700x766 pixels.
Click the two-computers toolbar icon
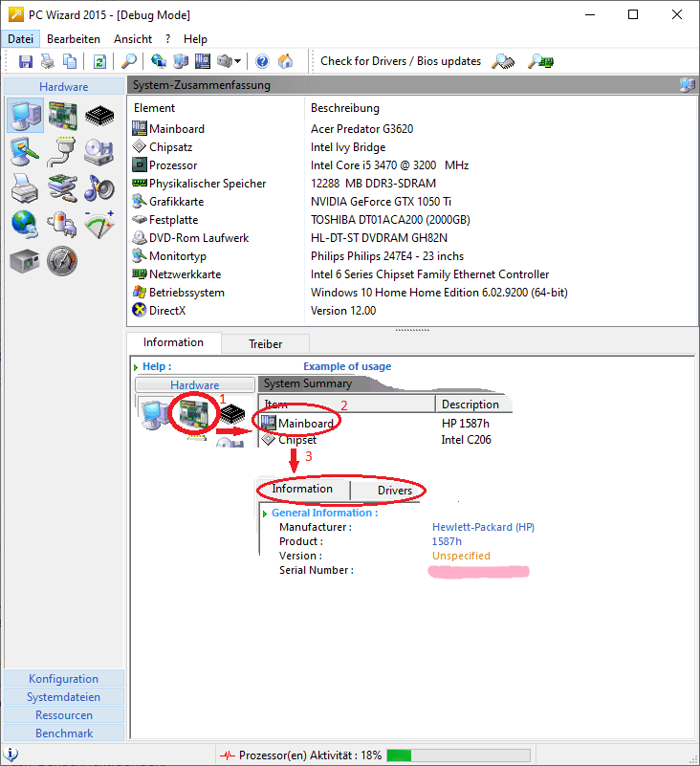(x=180, y=61)
